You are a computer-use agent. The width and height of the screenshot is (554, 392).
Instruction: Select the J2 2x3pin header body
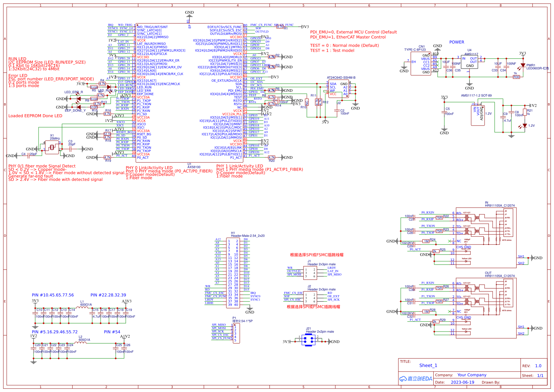point(310,298)
